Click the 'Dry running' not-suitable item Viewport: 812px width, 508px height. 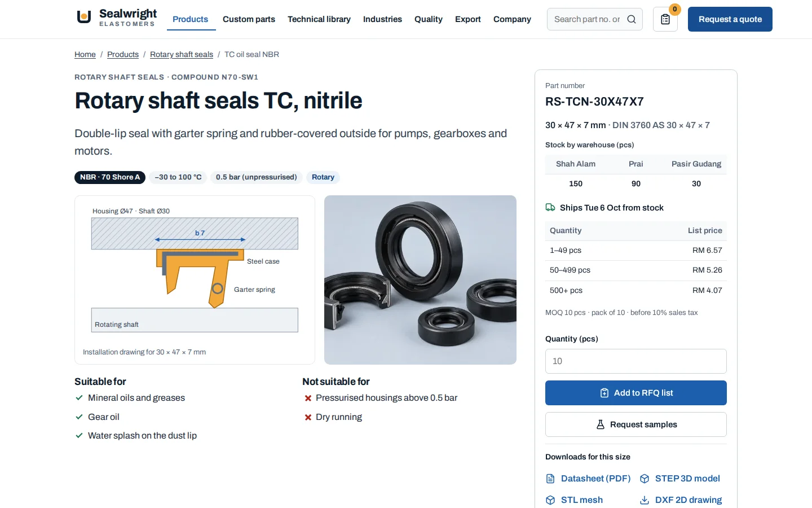point(339,417)
